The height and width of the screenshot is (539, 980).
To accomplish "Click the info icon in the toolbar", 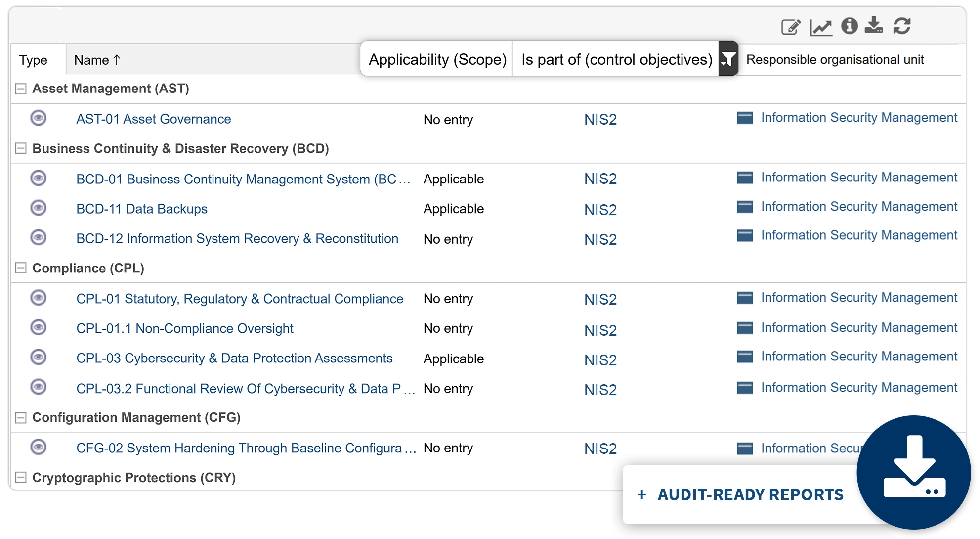I will pyautogui.click(x=849, y=27).
